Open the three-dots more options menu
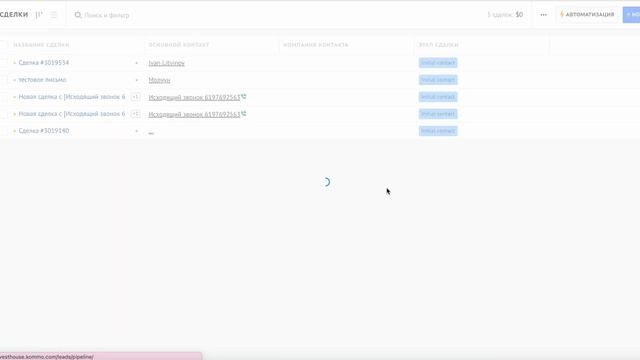 [543, 15]
